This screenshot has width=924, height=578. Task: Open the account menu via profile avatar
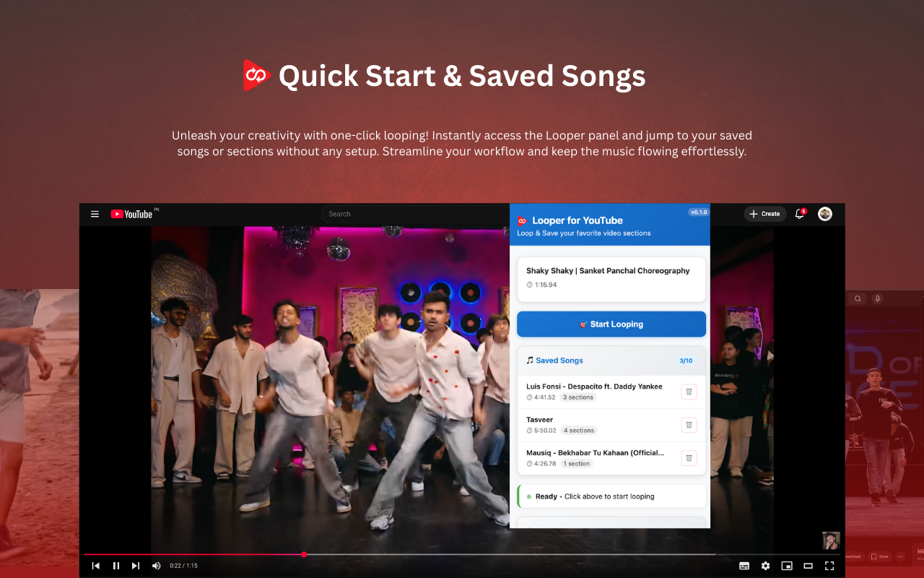point(824,213)
